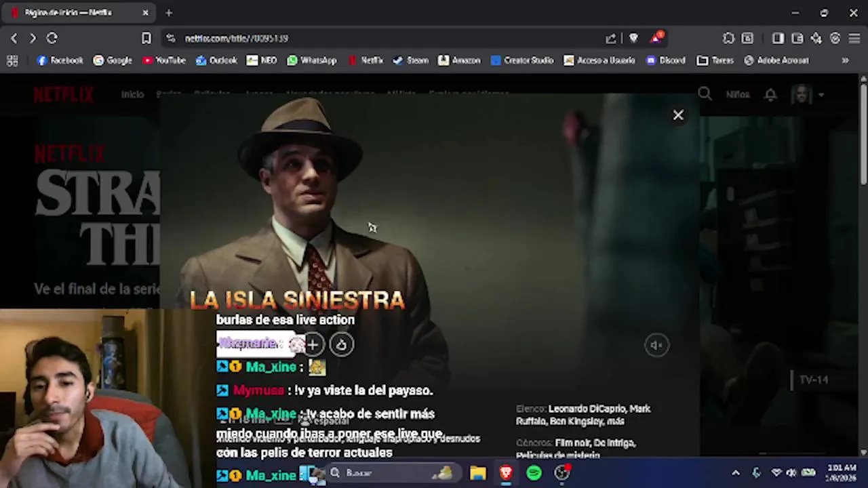Expand the Tareas bookmarks folder
The image size is (868, 488).
tap(715, 60)
